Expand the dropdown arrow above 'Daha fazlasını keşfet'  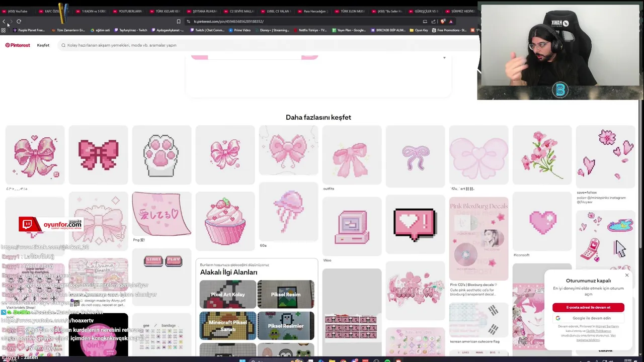444,58
